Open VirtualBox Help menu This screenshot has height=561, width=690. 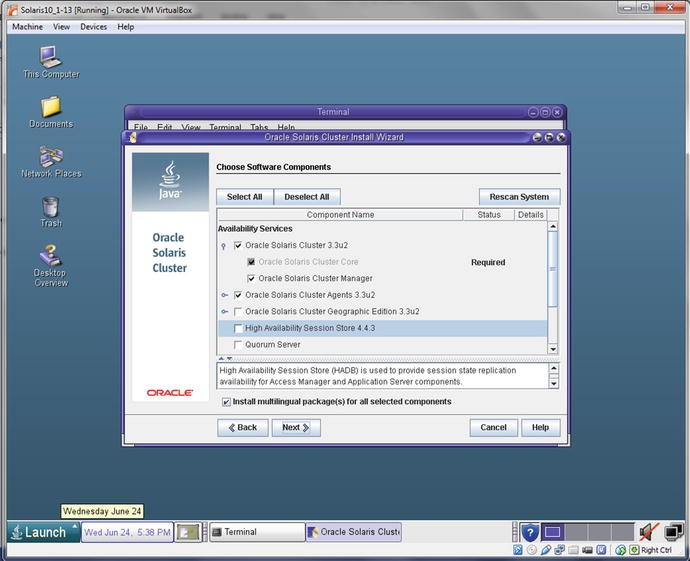(125, 27)
